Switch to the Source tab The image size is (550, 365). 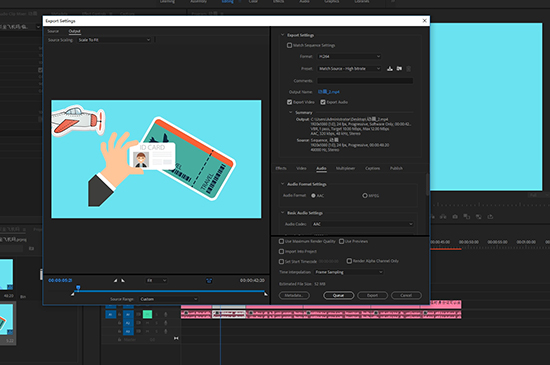click(53, 31)
